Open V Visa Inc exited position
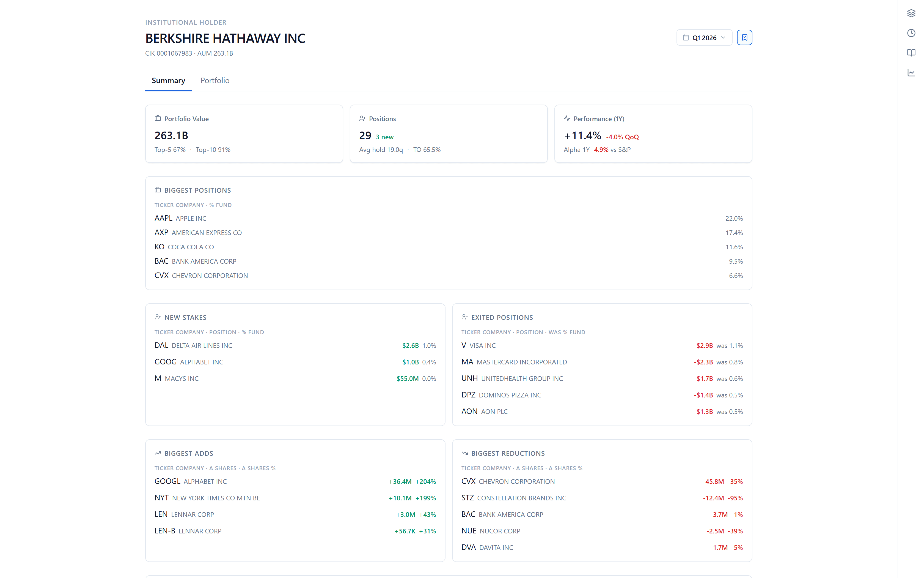This screenshot has height=578, width=924. [602, 346]
